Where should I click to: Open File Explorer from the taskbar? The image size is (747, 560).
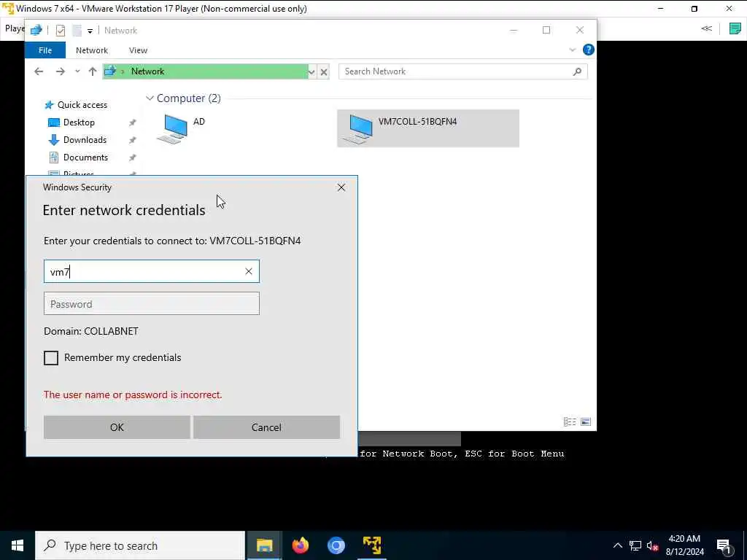click(264, 545)
